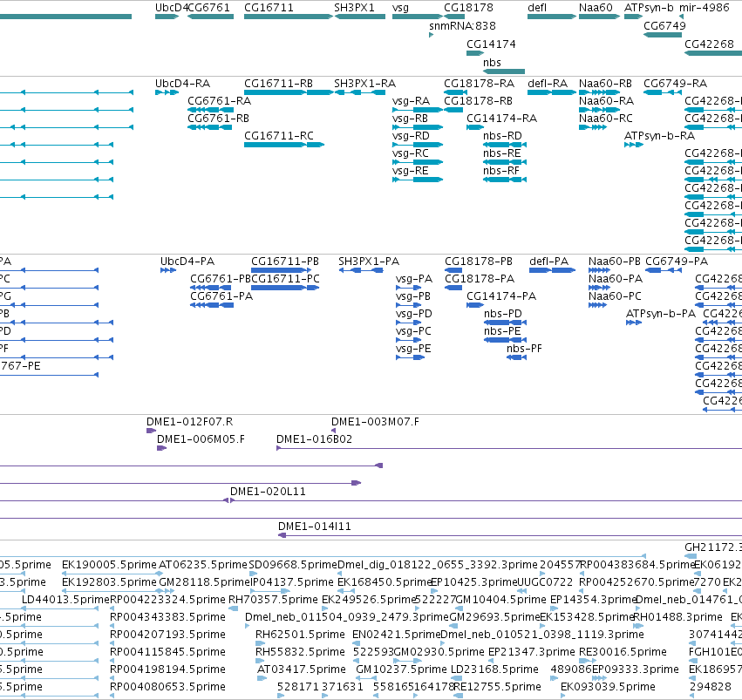Select EST RH70357.5prime
The height and width of the screenshot is (700, 742).
273,600
